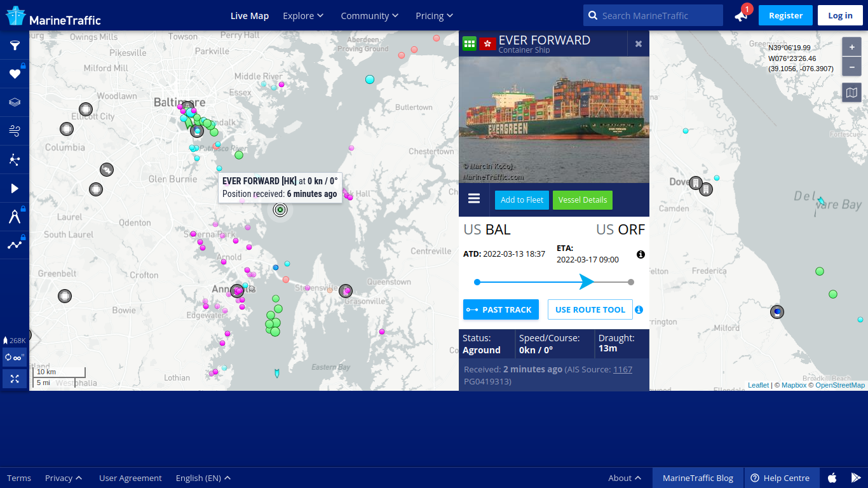The height and width of the screenshot is (488, 868).
Task: Click the Aground status value
Action: (x=482, y=350)
